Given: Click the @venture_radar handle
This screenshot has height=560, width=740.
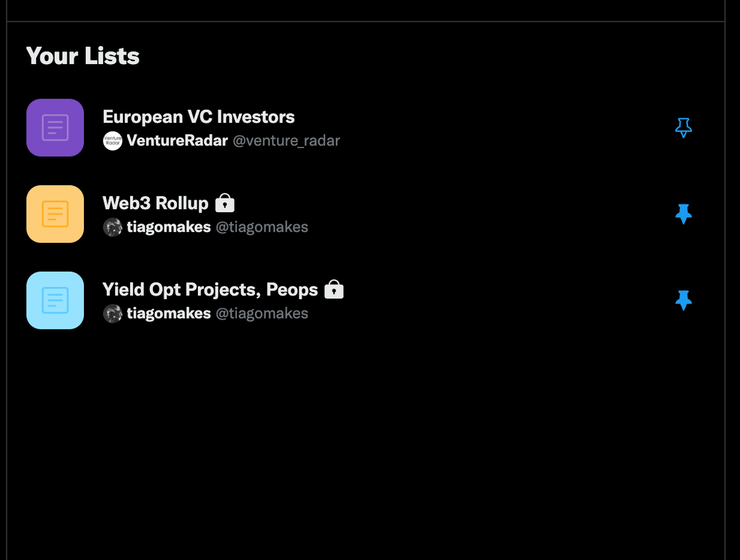Looking at the screenshot, I should click(x=286, y=141).
